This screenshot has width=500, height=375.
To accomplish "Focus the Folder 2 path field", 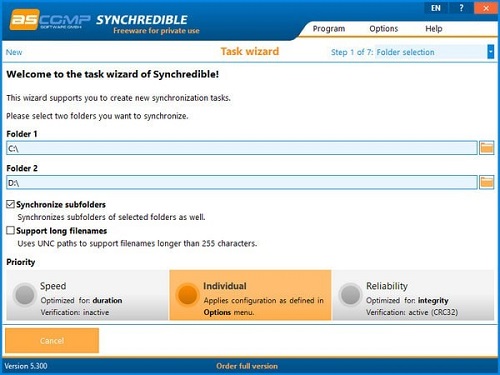I will [x=242, y=183].
